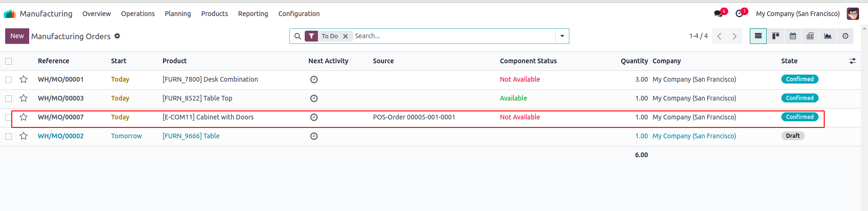Expand the search options dropdown arrow
Viewport: 868px width, 211px height.
pyautogui.click(x=562, y=36)
